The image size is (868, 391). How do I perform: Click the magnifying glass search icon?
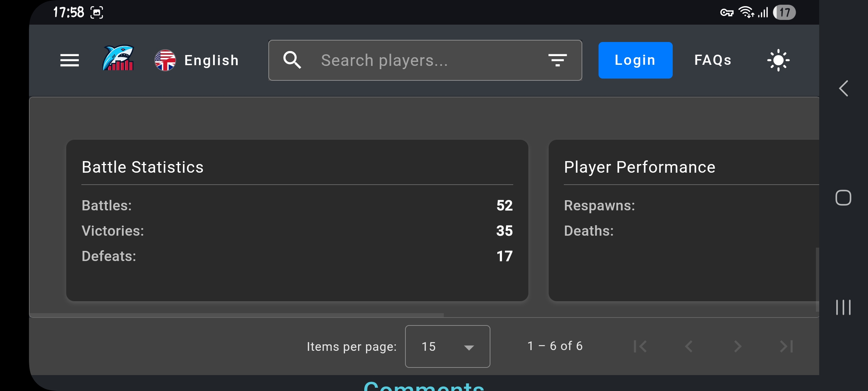pos(292,60)
